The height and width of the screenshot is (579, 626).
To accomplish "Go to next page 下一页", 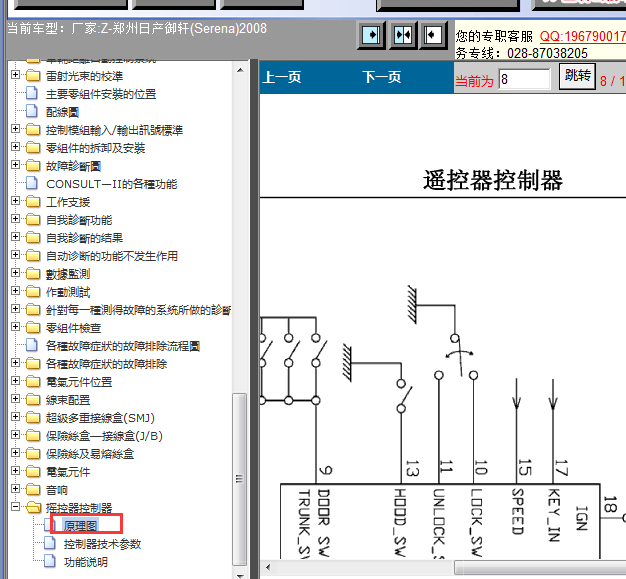I will pyautogui.click(x=382, y=77).
